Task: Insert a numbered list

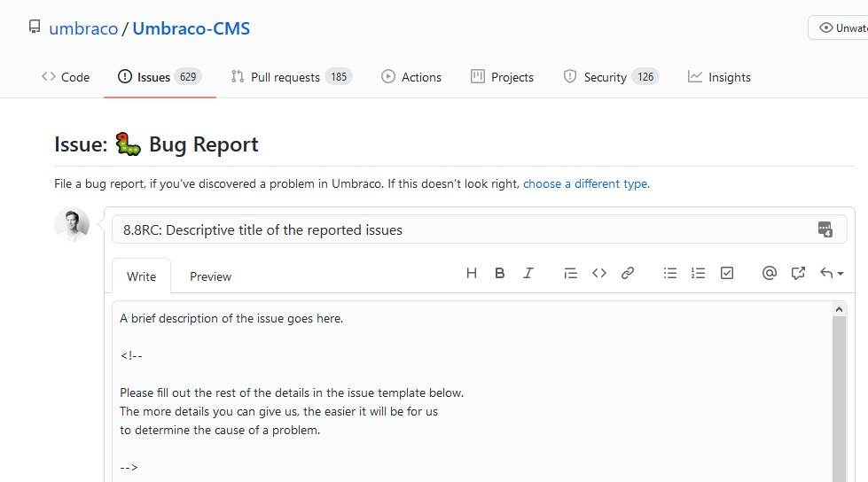Action: [698, 273]
